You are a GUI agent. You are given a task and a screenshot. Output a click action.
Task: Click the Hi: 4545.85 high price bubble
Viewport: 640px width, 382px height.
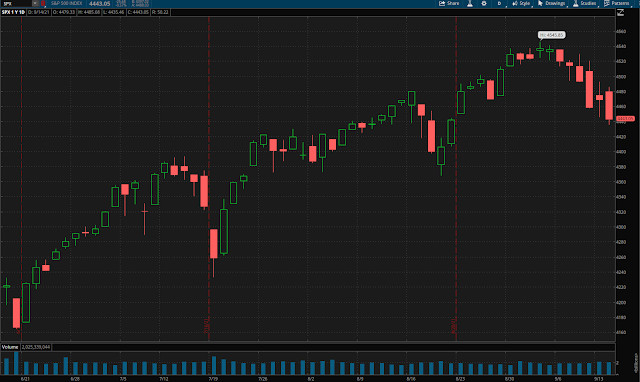[551, 35]
